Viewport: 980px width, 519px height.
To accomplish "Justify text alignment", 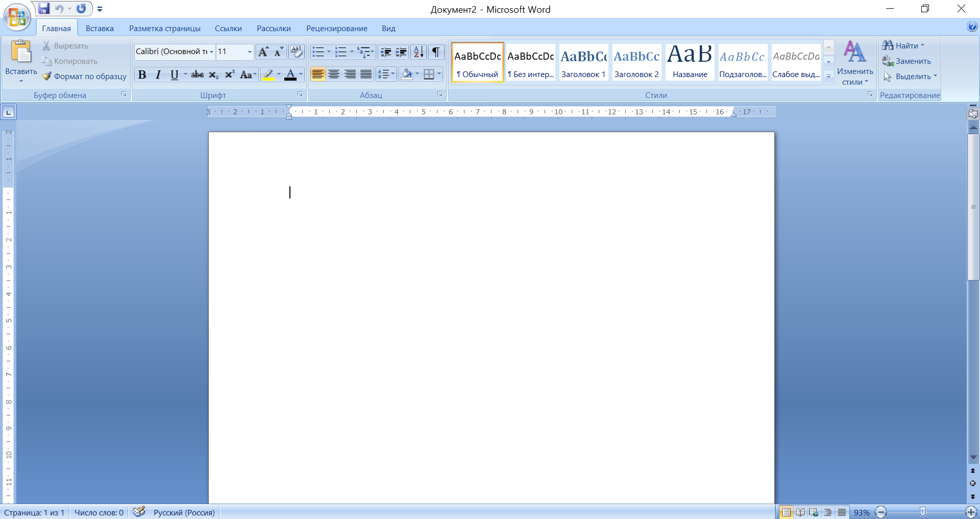I will 366,75.
